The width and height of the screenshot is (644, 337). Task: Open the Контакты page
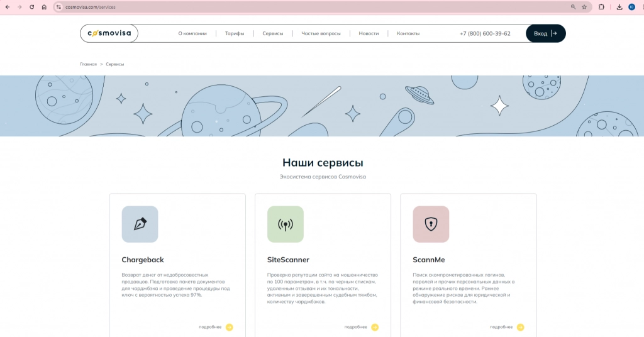coord(408,34)
